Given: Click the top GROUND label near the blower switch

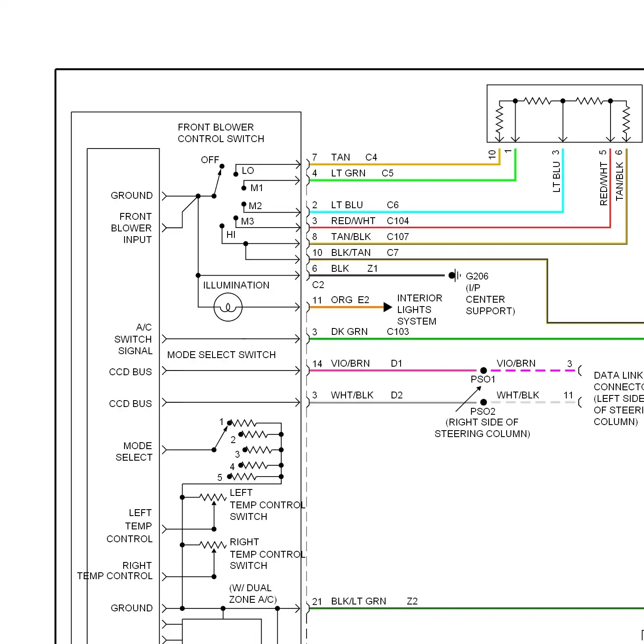Looking at the screenshot, I should tap(132, 196).
